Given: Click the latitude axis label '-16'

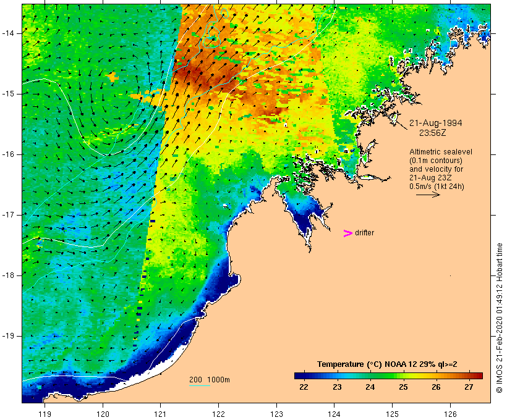Looking at the screenshot, I should pos(8,154).
